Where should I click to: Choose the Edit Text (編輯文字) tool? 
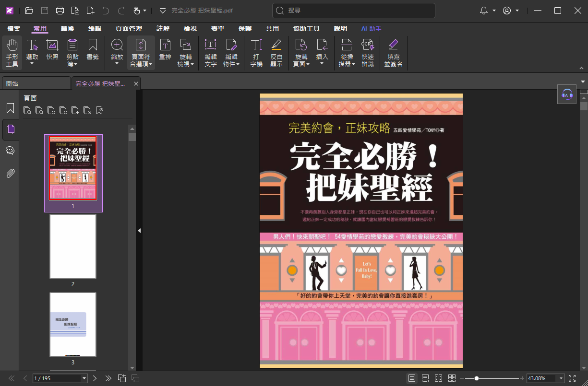(211, 53)
